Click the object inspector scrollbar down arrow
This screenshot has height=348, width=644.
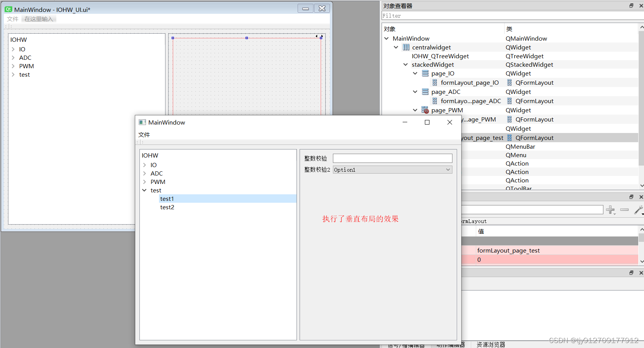(x=641, y=185)
